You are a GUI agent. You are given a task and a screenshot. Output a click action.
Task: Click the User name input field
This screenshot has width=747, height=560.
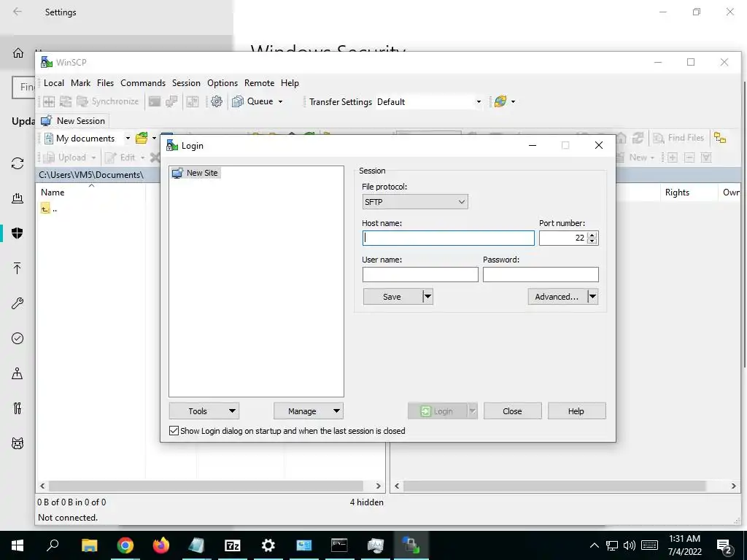tap(420, 274)
